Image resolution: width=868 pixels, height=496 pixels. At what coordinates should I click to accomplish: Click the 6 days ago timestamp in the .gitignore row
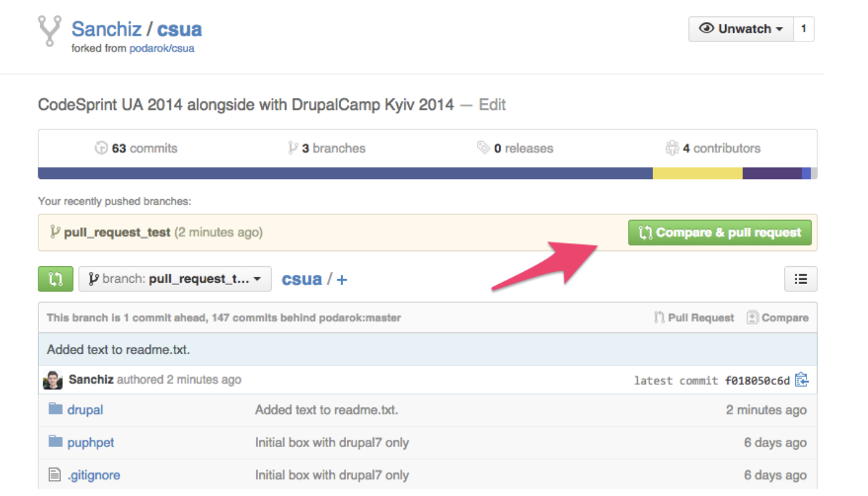(x=775, y=475)
